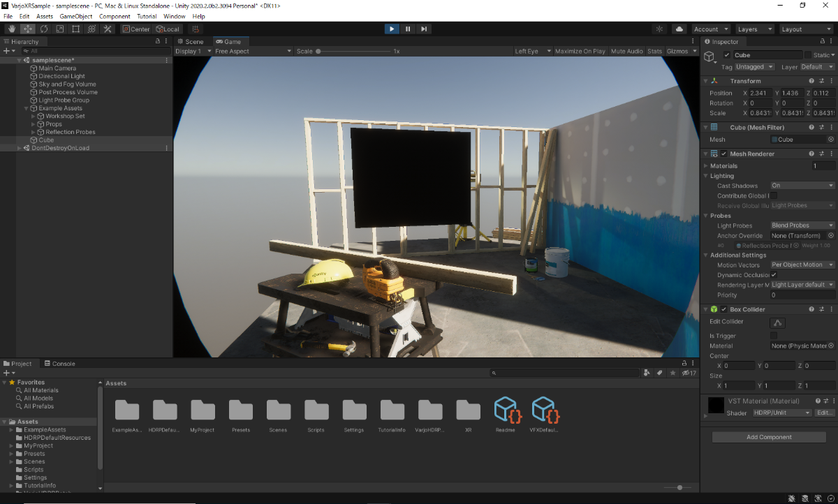Lock the Inspector panel
Screen dimensions: 838x504
pyautogui.click(x=822, y=42)
